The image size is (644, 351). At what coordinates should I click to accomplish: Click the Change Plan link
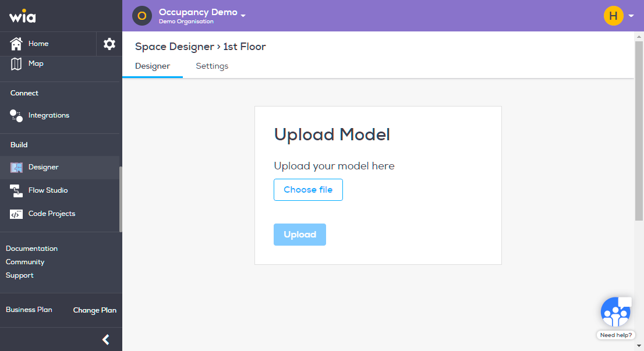point(94,310)
